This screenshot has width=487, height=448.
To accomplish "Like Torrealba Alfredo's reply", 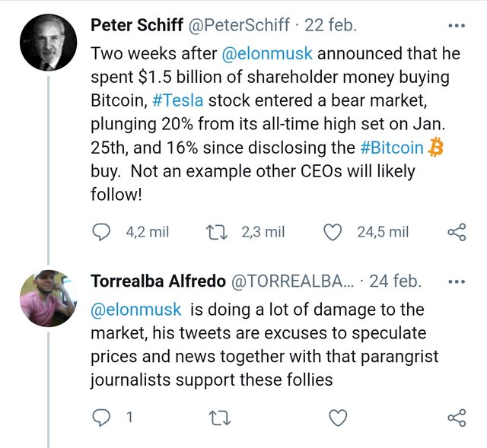I will [x=338, y=418].
